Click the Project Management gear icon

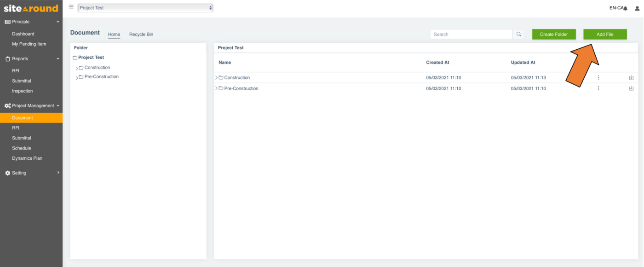click(6, 105)
